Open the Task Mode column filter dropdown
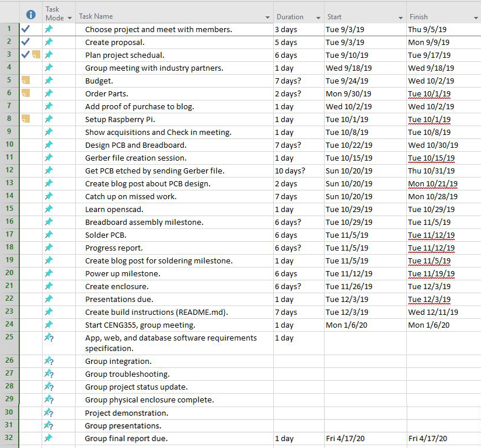Viewport: 481px width, 448px height. click(69, 18)
